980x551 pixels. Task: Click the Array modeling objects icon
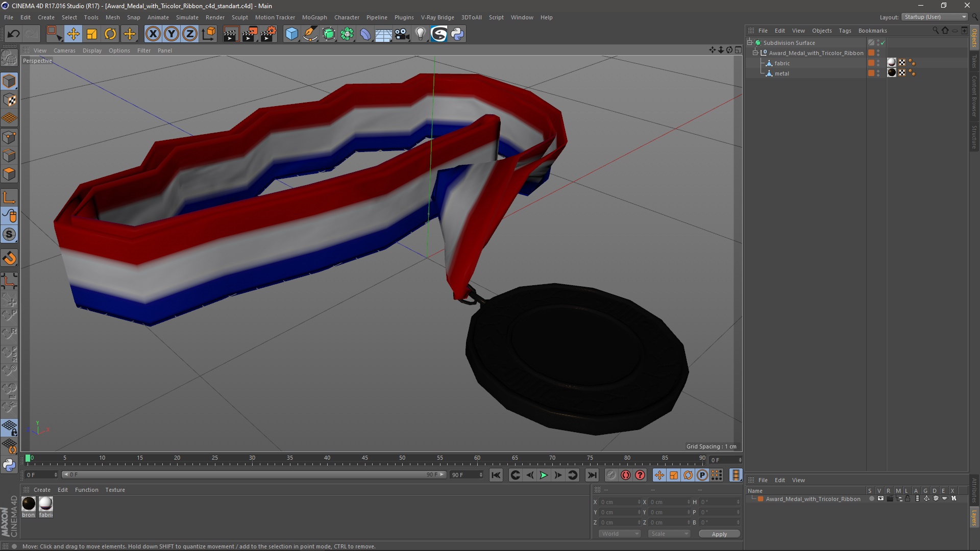(347, 34)
